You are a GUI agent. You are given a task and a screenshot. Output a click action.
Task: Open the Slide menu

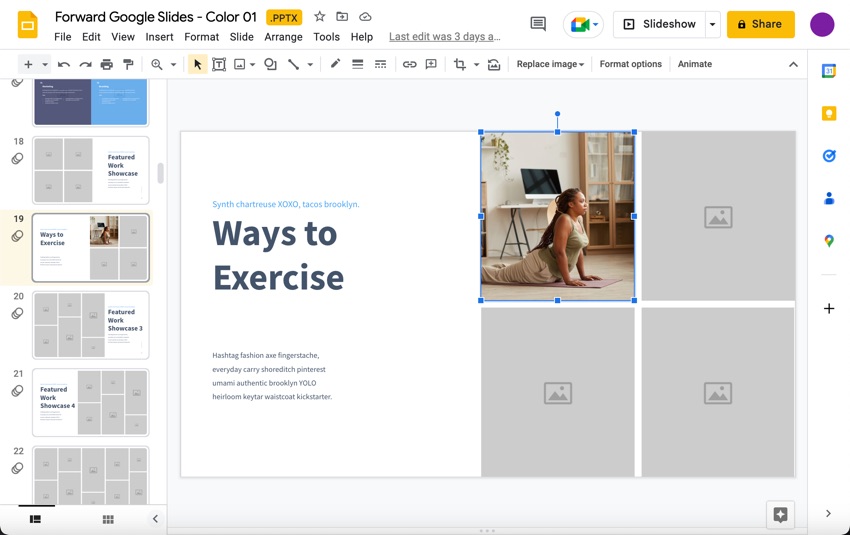pyautogui.click(x=241, y=37)
